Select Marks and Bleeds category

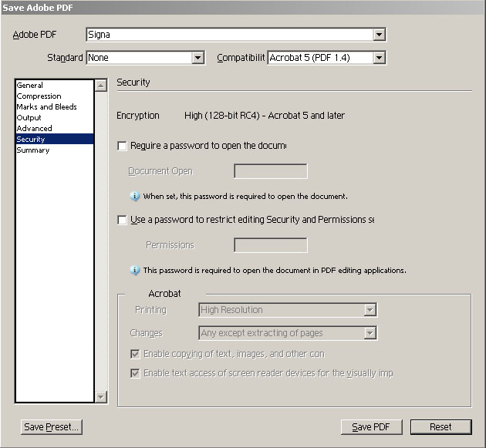coord(55,107)
